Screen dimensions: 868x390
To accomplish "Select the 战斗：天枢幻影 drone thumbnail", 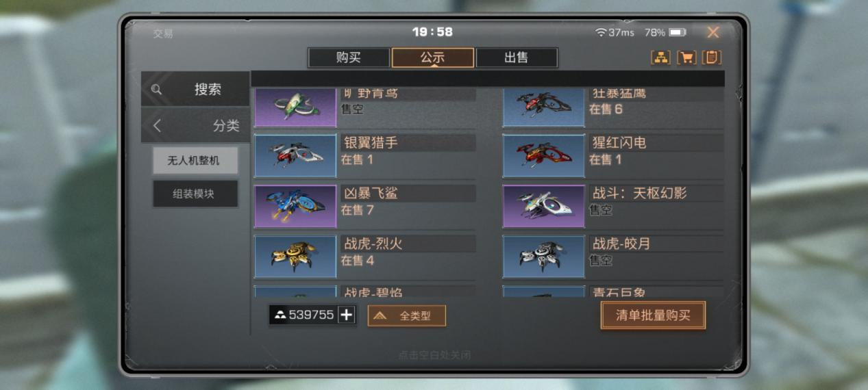I will (543, 207).
